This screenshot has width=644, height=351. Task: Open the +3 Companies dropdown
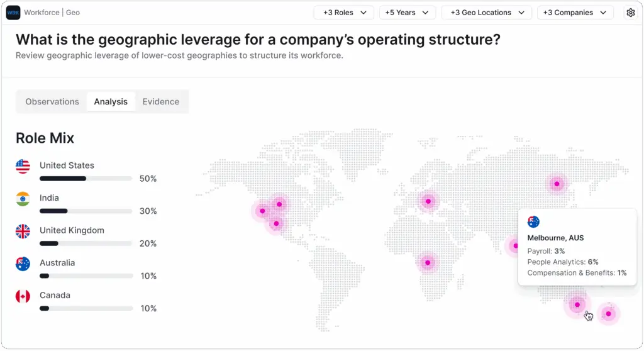click(x=575, y=13)
